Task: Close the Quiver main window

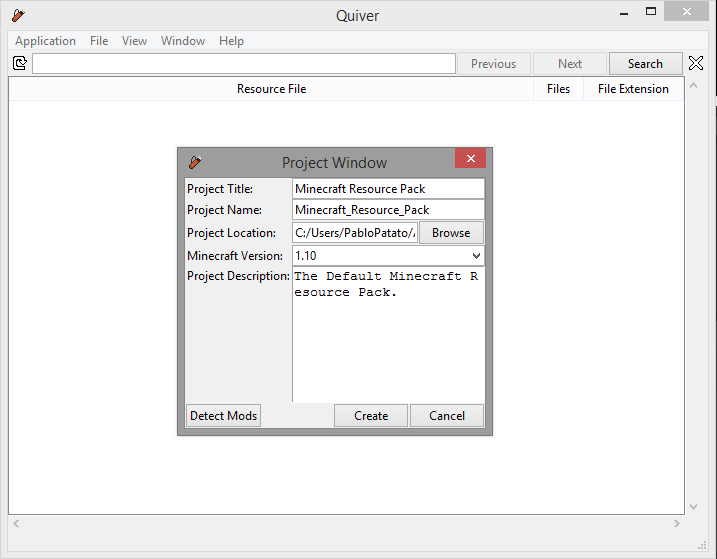Action: (686, 11)
